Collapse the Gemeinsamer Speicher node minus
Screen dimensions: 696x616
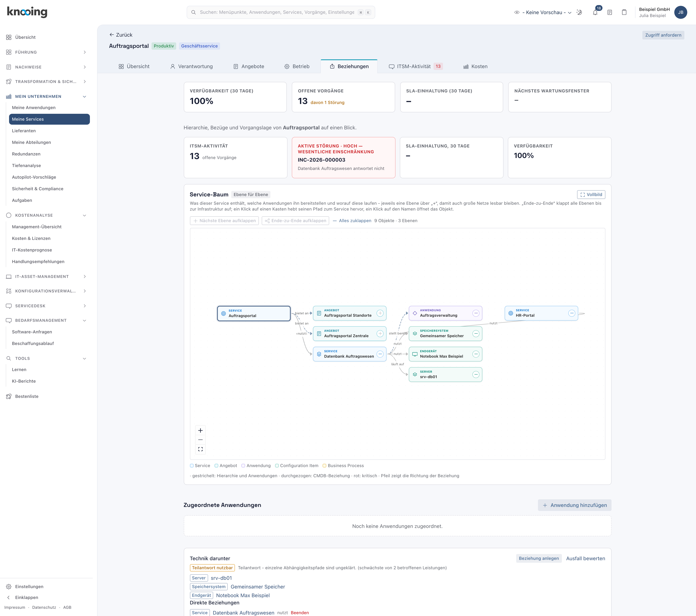tap(476, 334)
